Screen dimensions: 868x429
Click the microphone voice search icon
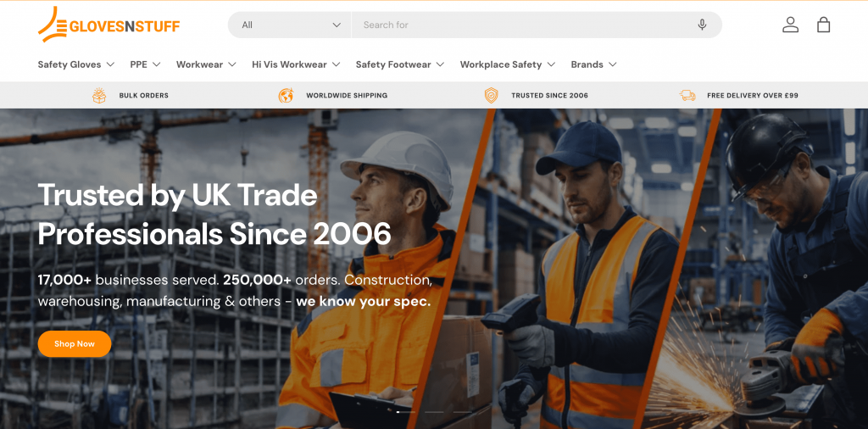tap(702, 25)
